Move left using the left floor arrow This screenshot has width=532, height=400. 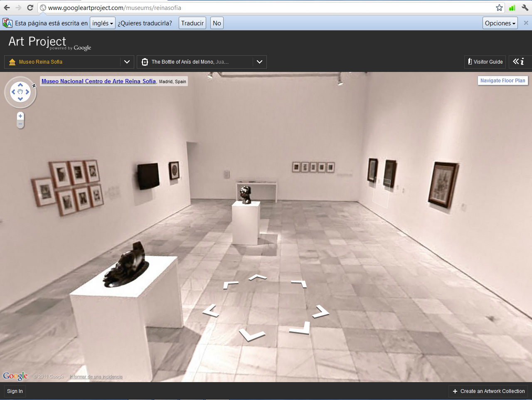pos(211,310)
